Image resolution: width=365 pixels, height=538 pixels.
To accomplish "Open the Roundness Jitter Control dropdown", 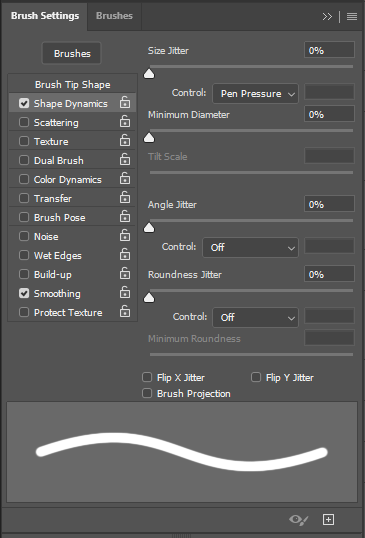I will pos(255,317).
